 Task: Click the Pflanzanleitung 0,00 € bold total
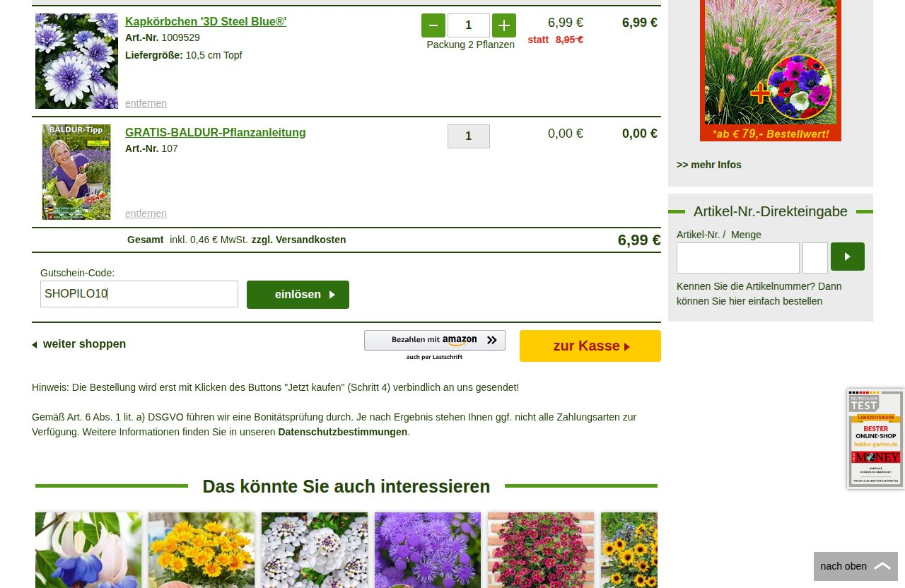[x=640, y=134]
